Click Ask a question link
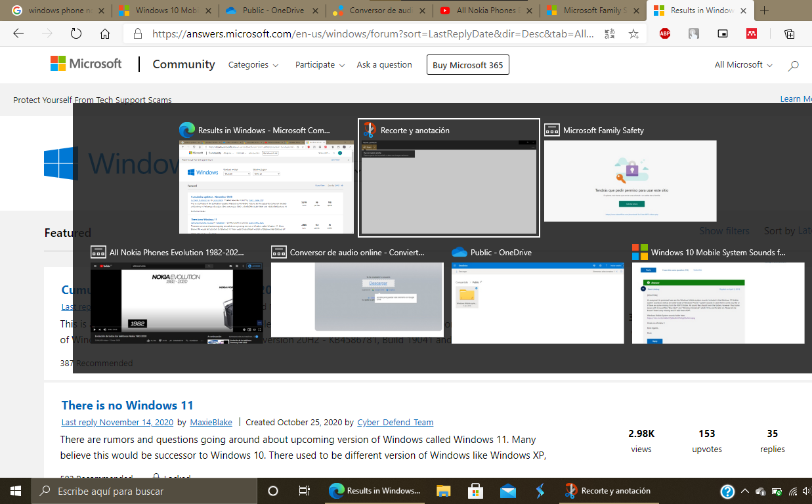Screen dimensions: 812x504 click(x=384, y=65)
